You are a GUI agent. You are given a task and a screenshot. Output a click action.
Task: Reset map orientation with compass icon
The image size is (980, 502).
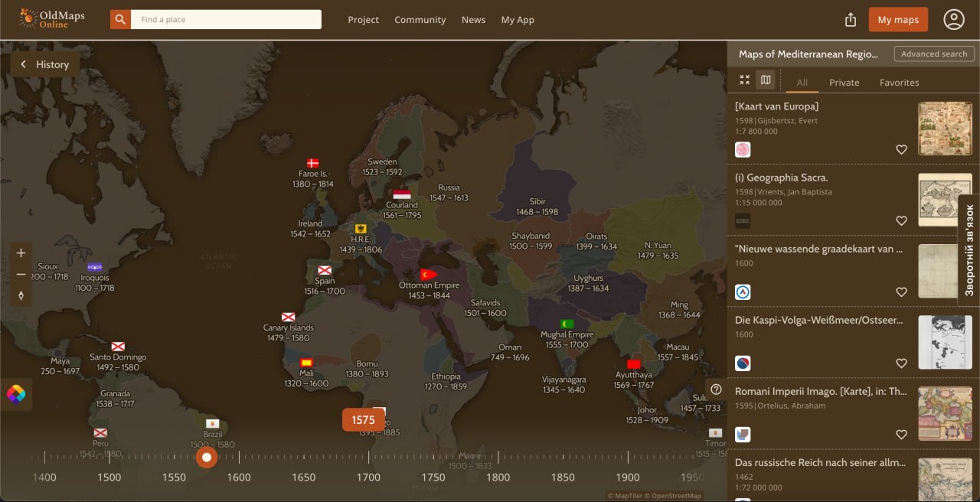click(21, 295)
